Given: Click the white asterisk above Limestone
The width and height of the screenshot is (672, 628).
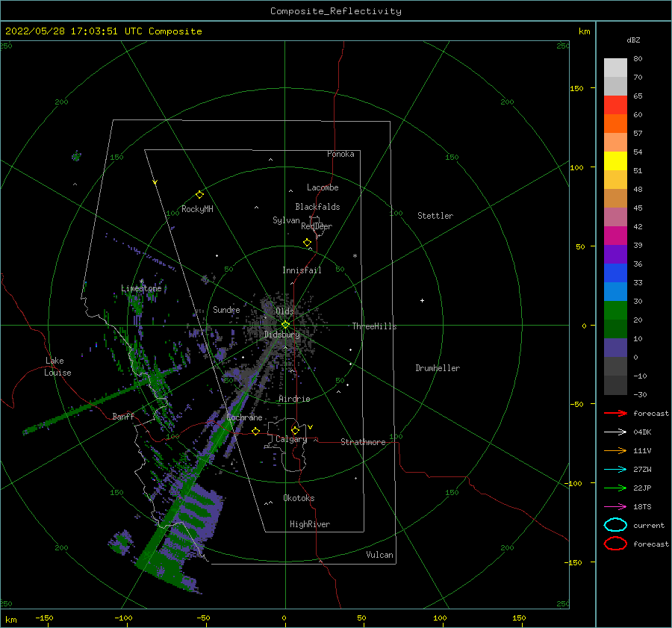Looking at the screenshot, I should pos(141,282).
